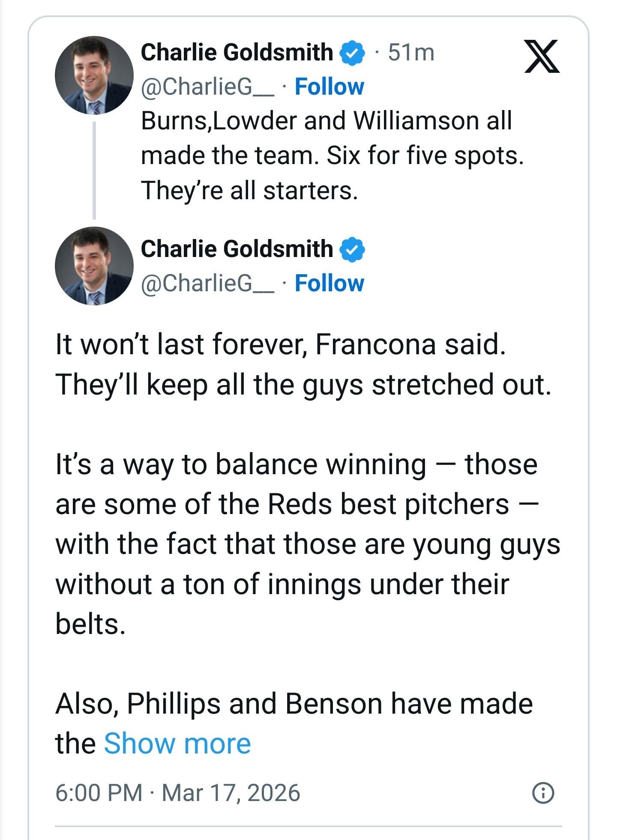Open the info icon beside the date
Viewport: 617px width, 840px height.
click(x=543, y=793)
